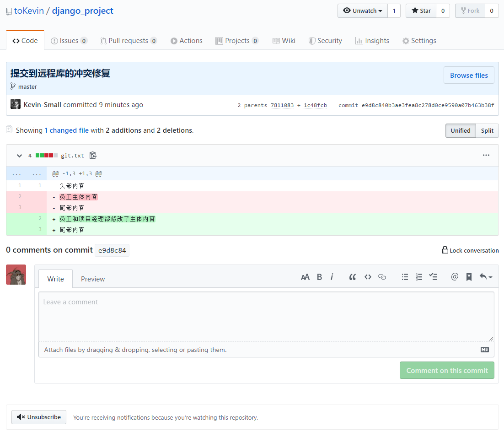Open saved replies dropdown

pos(486,276)
